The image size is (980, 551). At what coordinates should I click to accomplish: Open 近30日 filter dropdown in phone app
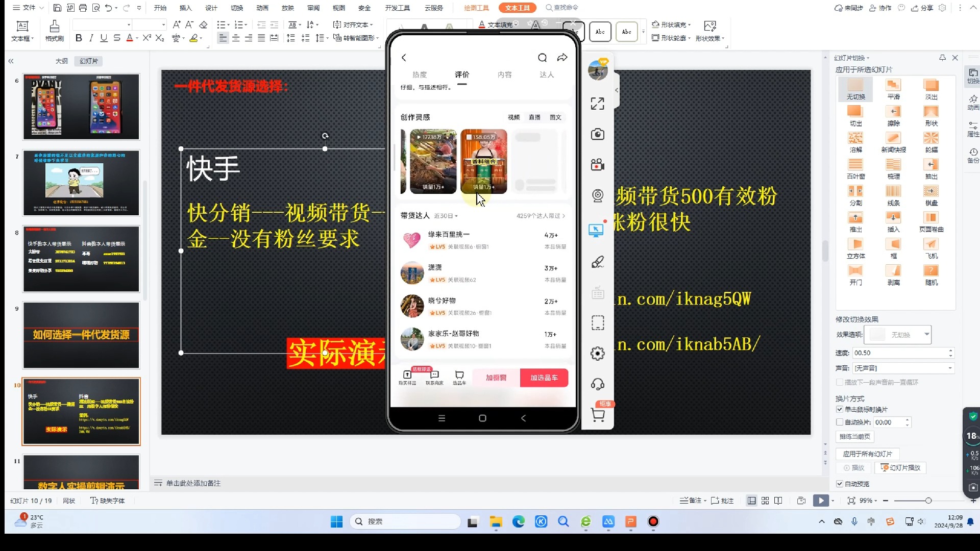[x=446, y=216]
